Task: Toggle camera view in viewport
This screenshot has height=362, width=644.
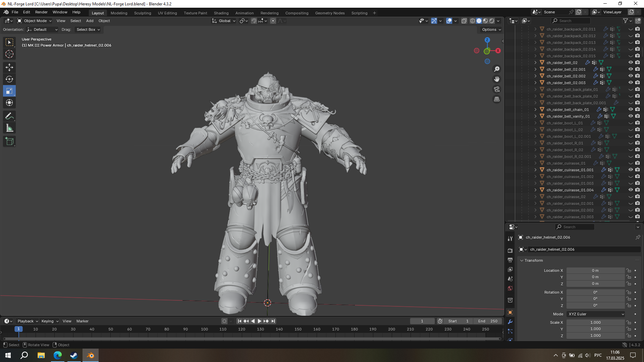Action: tap(497, 89)
